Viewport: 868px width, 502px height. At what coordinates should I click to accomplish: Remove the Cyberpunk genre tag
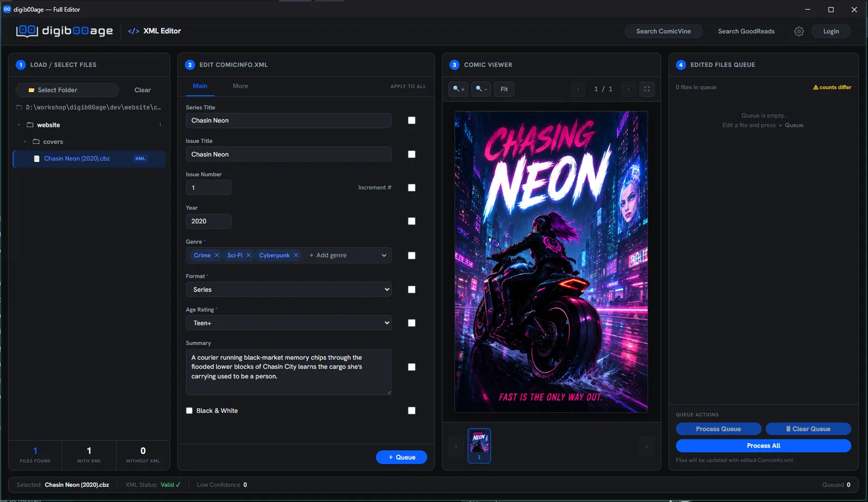tap(296, 255)
